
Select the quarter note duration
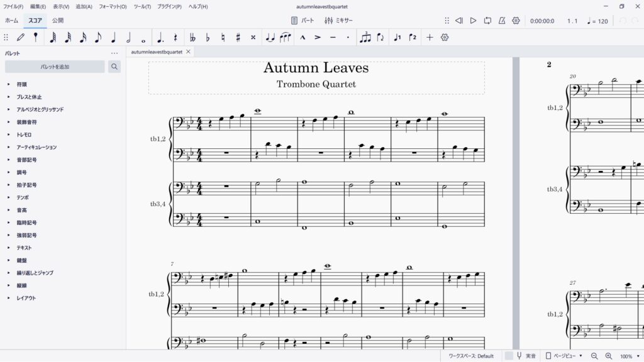[113, 37]
